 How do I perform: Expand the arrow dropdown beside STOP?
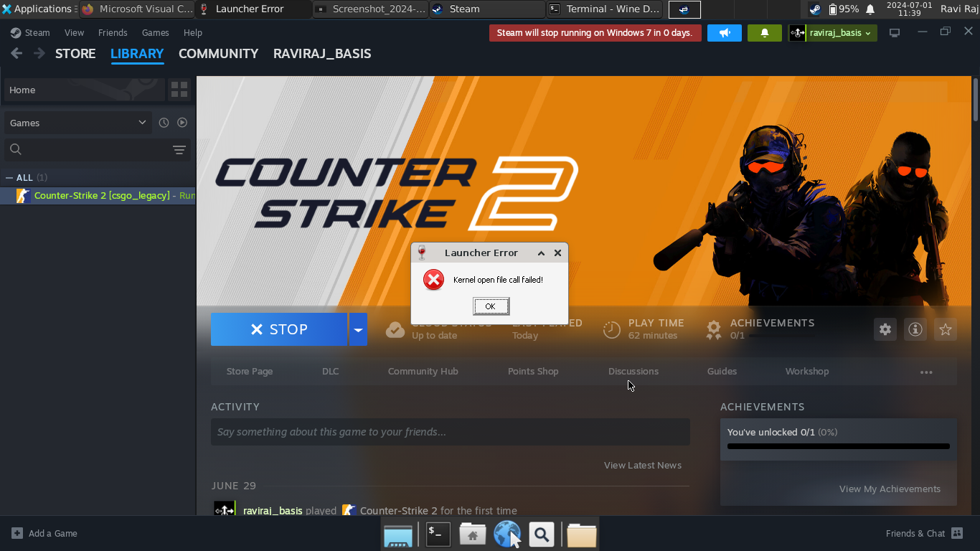click(358, 329)
